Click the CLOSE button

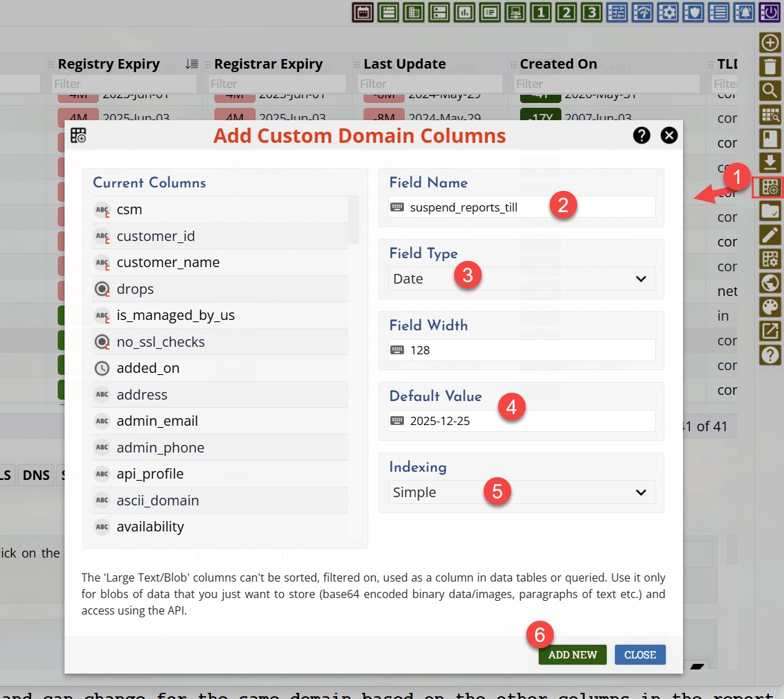click(640, 655)
